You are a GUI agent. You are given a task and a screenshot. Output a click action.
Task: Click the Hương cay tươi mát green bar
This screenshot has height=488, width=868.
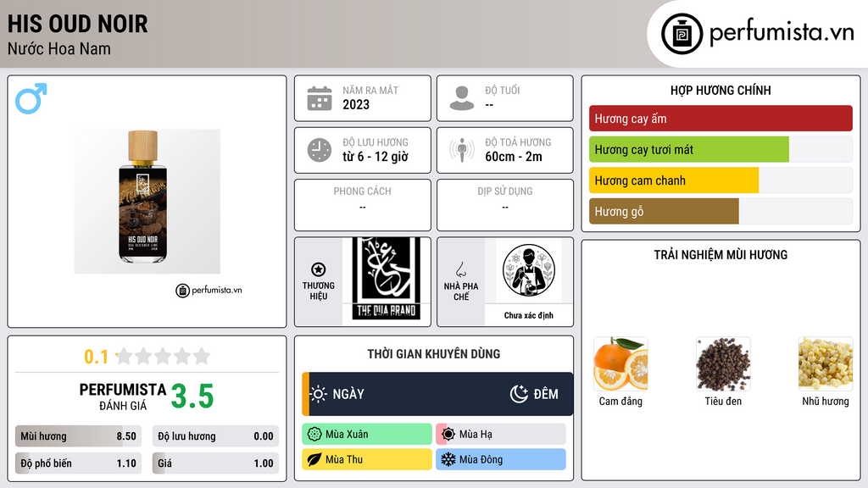pyautogui.click(x=689, y=149)
